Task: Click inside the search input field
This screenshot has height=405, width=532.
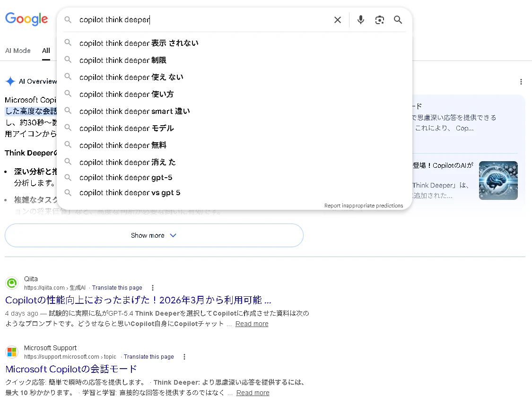Action: pos(189,20)
